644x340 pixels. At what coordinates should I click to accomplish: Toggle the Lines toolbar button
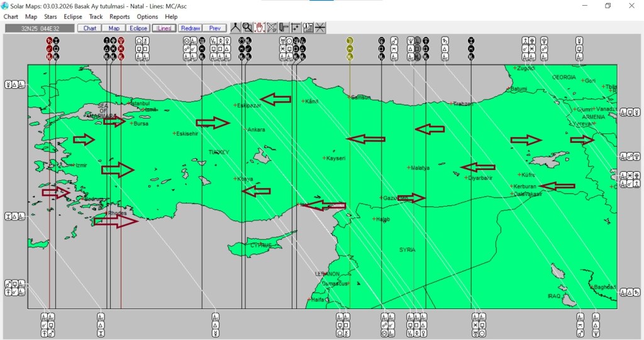point(164,28)
